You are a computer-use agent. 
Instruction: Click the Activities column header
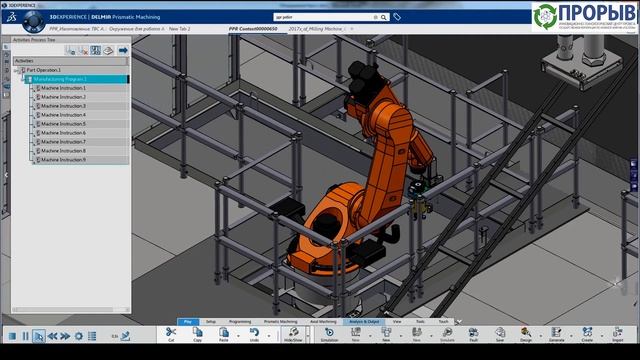tap(71, 61)
